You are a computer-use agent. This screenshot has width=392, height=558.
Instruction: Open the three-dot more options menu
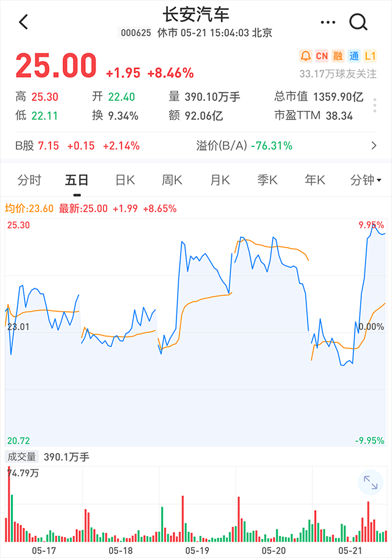coord(328,23)
